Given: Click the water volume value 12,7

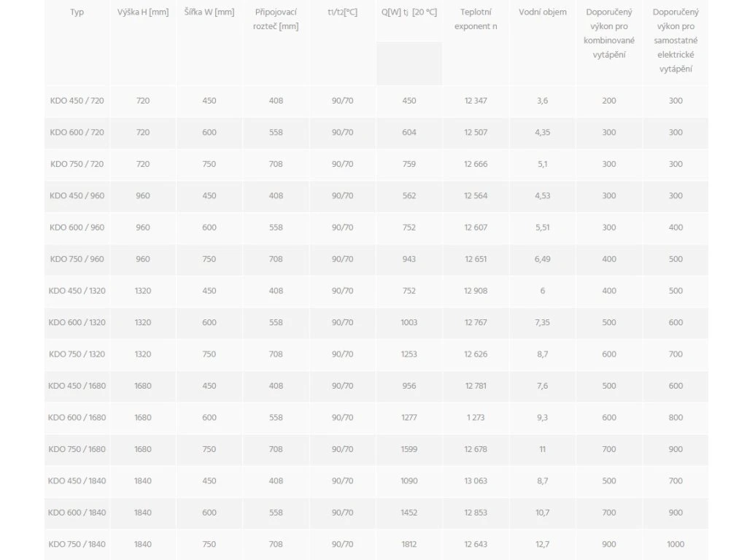Looking at the screenshot, I should (x=543, y=545).
